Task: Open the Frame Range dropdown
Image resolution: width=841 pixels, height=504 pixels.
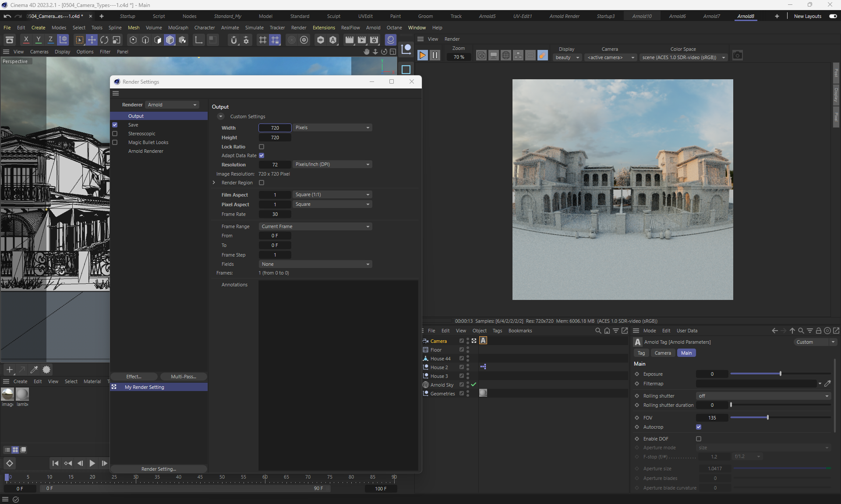Action: pyautogui.click(x=315, y=226)
